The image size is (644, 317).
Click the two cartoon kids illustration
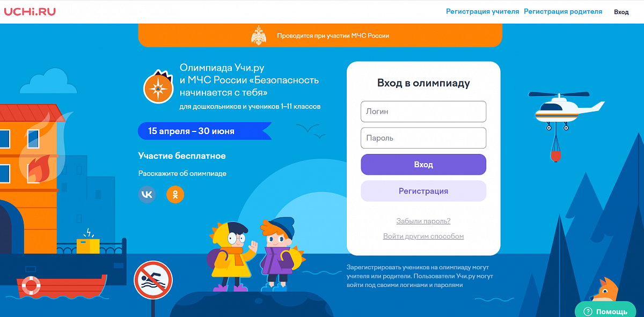(x=256, y=255)
